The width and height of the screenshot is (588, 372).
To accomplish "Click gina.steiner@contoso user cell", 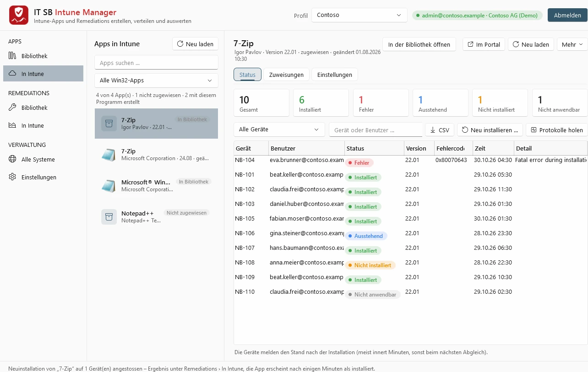I will (307, 233).
